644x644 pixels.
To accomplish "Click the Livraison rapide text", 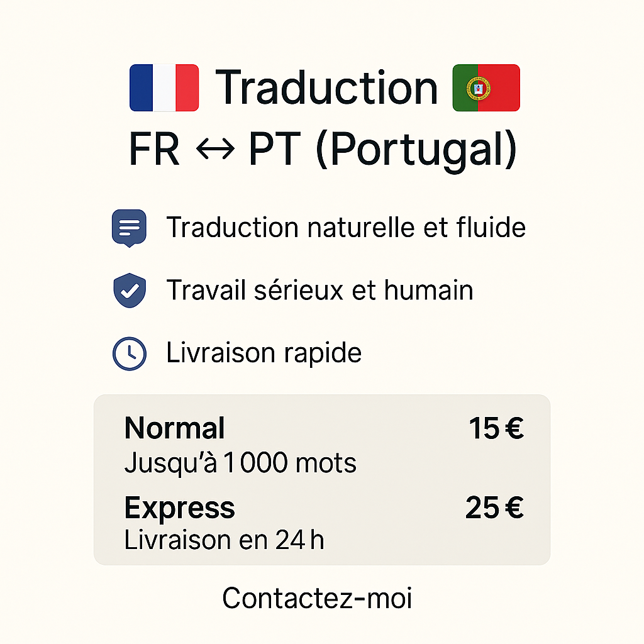I will coord(264,353).
